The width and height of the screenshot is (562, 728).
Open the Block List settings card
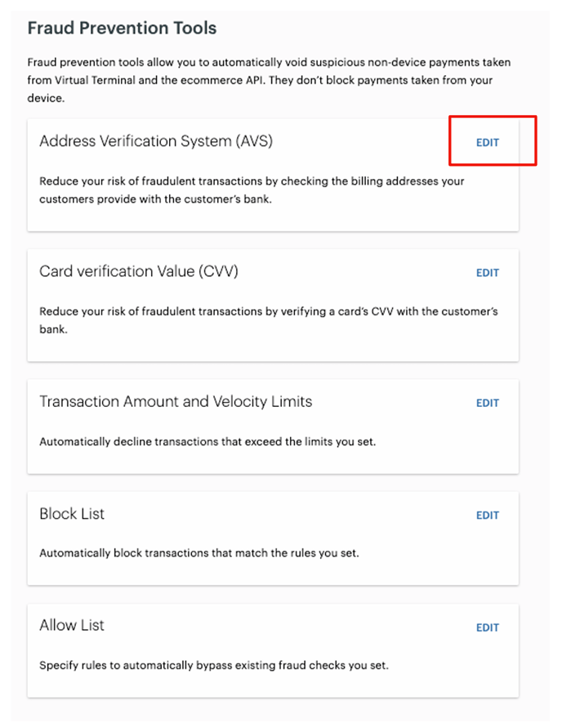[274, 537]
